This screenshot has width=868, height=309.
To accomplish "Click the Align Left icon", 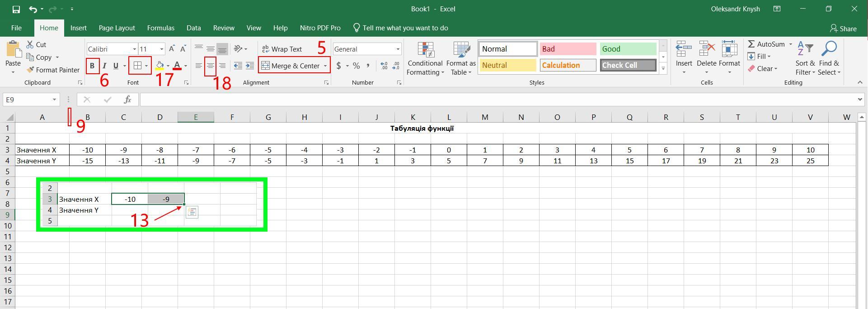I will (198, 66).
